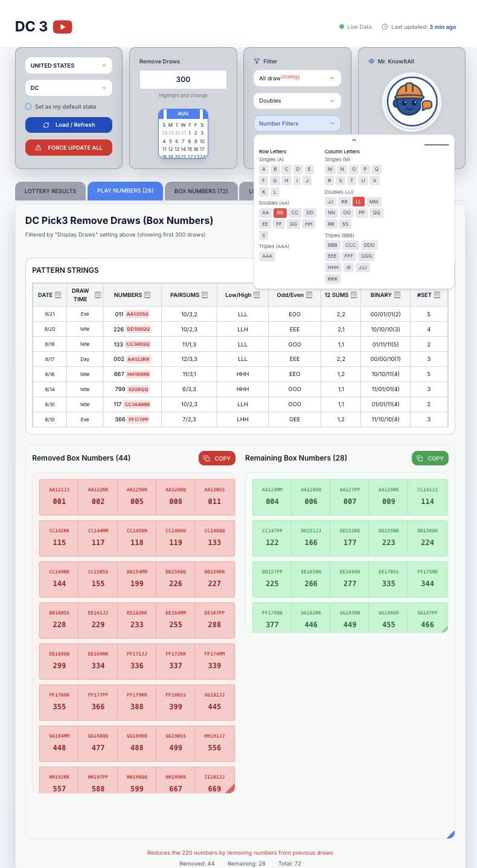This screenshot has width=477, height=868.
Task: Toggle row letter single A filter
Action: [264, 170]
